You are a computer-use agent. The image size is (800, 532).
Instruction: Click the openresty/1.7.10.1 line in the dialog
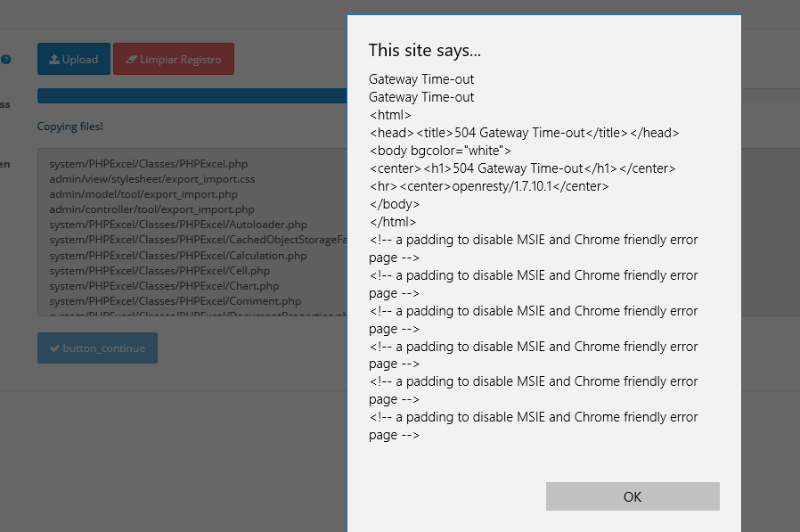(489, 186)
